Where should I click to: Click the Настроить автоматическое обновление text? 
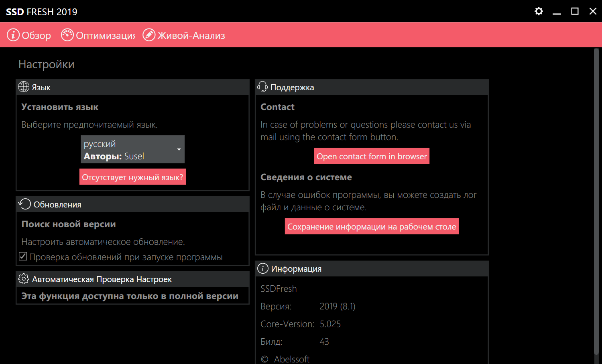pos(103,242)
